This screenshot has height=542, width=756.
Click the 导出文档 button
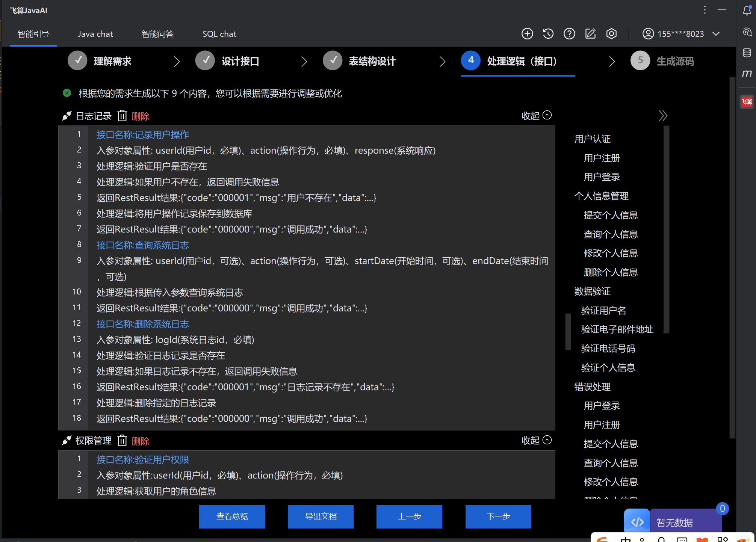(x=321, y=516)
